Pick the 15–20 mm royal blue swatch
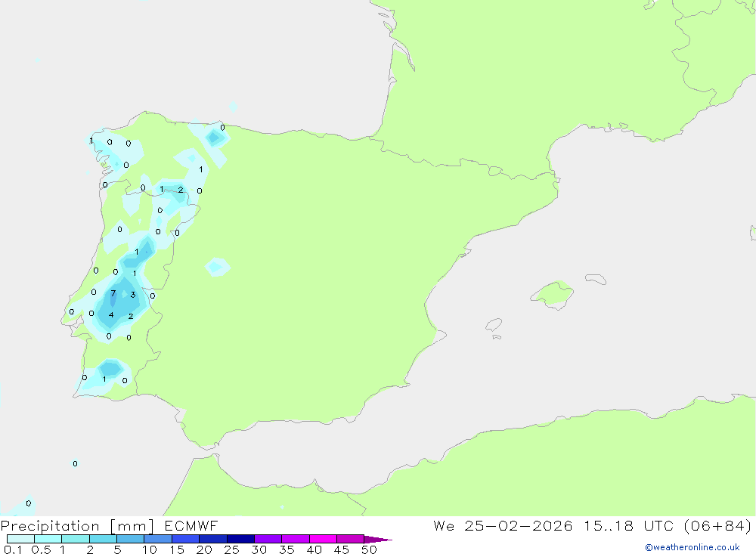This screenshot has width=756, height=554. pyautogui.click(x=186, y=539)
